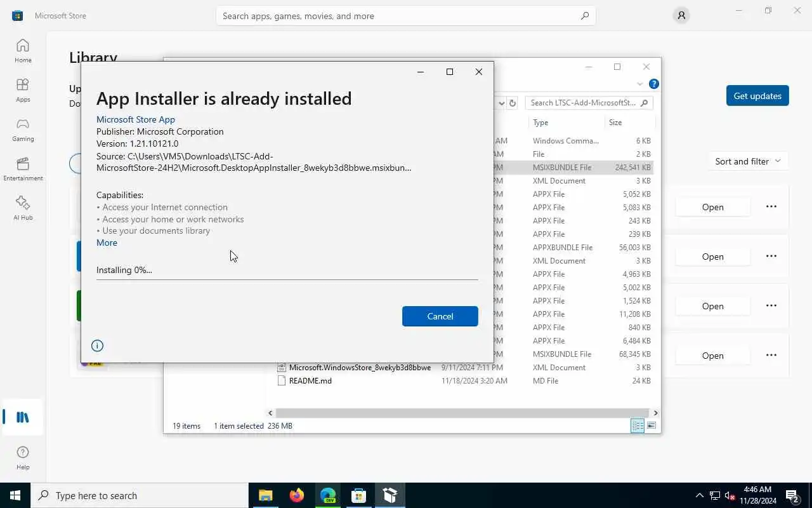This screenshot has width=812, height=508.
Task: Refresh the File Explorer address bar
Action: point(513,103)
